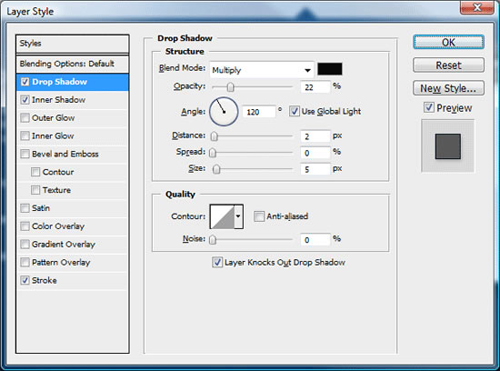Image resolution: width=500 pixels, height=371 pixels.
Task: Click the New Style... button
Action: tap(449, 88)
